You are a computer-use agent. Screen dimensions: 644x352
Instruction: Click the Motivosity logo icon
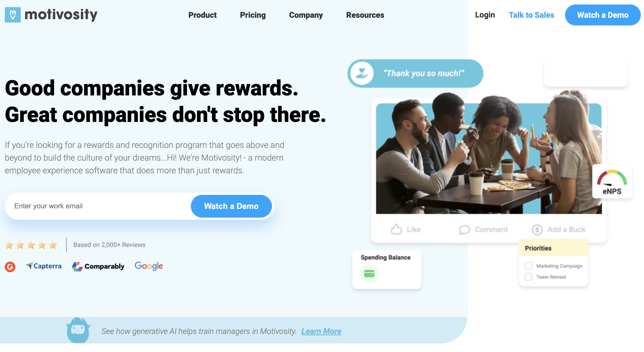tap(13, 15)
